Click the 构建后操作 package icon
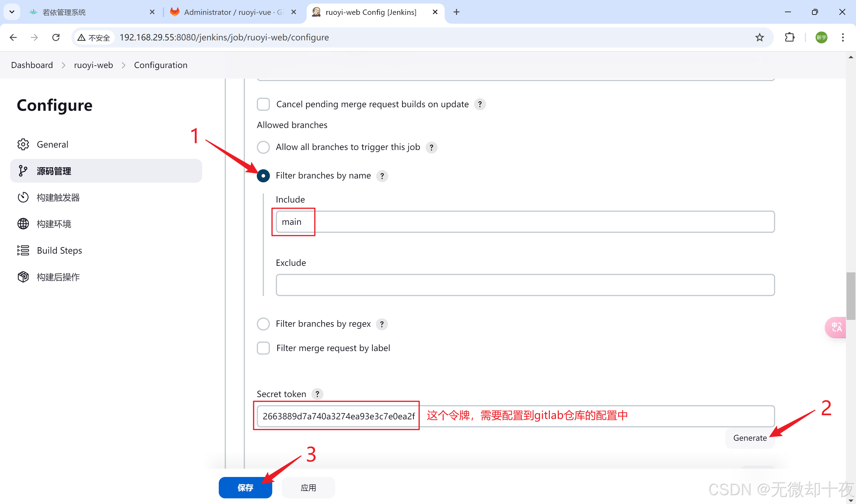 coord(23,277)
